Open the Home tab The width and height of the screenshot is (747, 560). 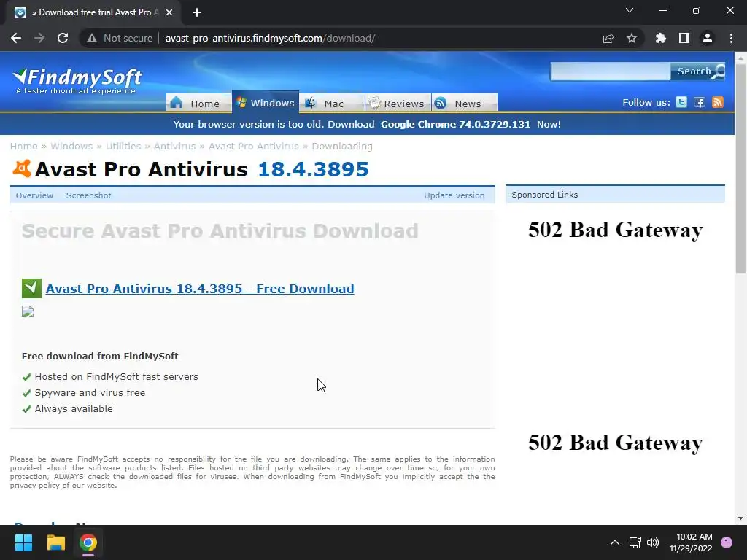coord(198,103)
